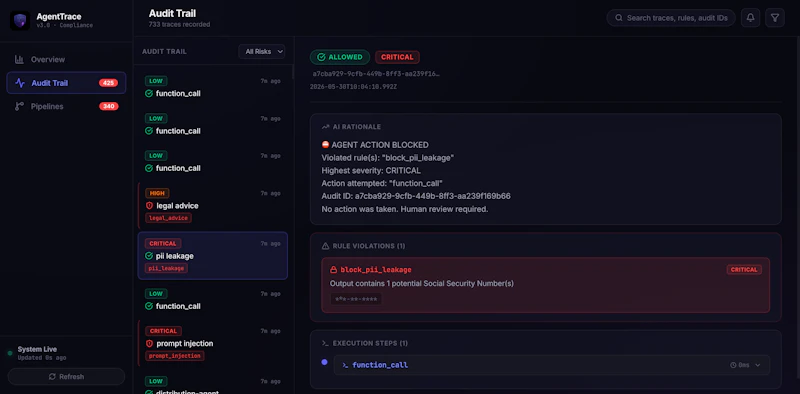Image resolution: width=800 pixels, height=394 pixels.
Task: Click the trace timestamp 2026-05-30
Action: tap(353, 87)
